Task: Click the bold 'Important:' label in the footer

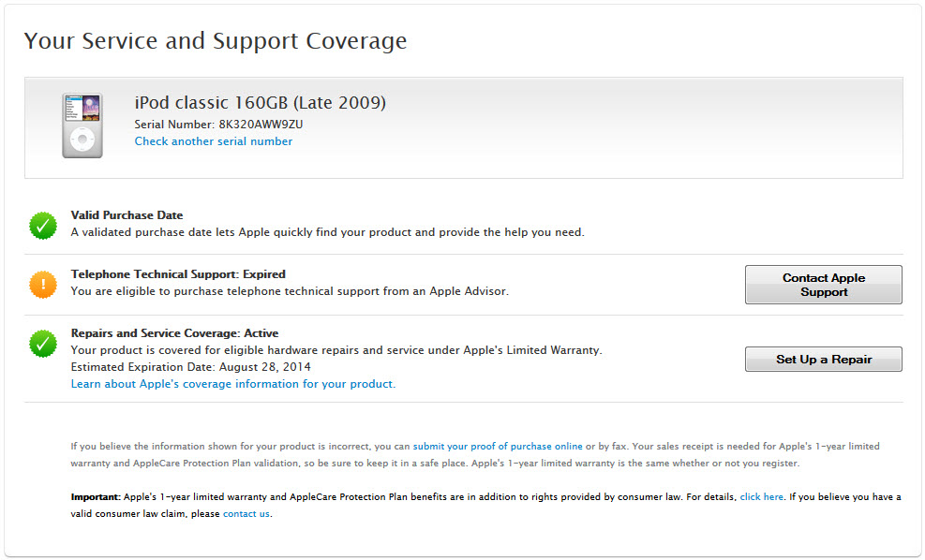Action: click(x=96, y=497)
